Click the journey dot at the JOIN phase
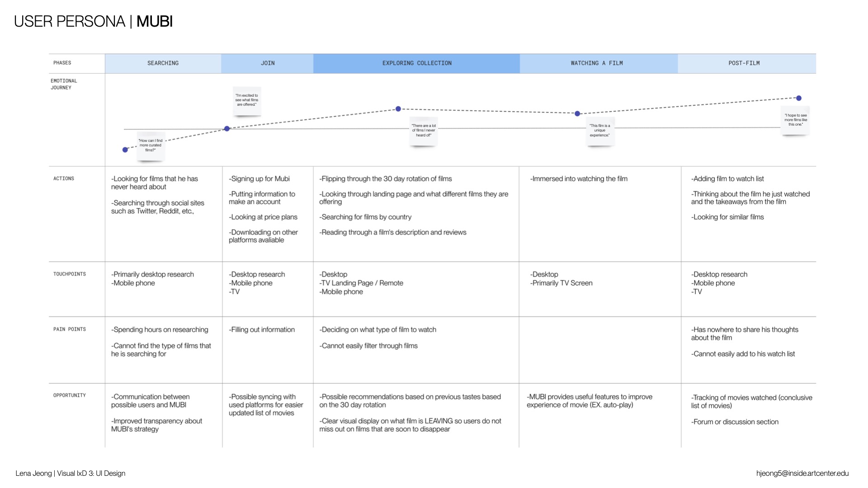 pyautogui.click(x=227, y=129)
